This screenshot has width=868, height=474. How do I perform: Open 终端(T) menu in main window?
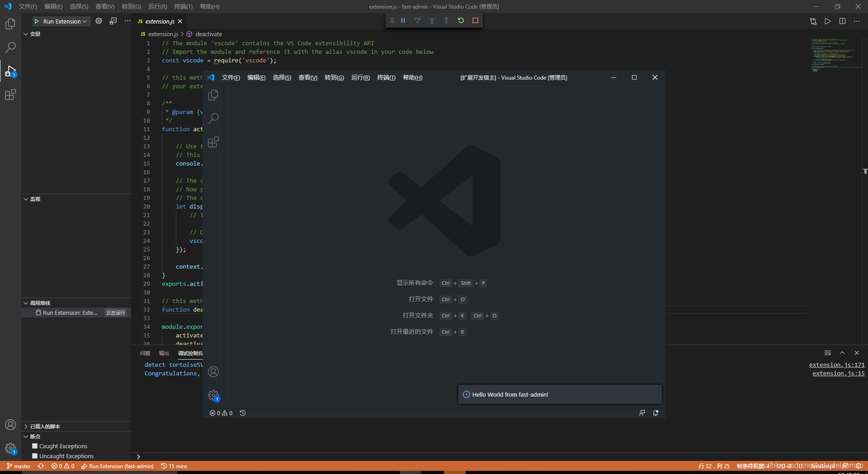pos(183,6)
